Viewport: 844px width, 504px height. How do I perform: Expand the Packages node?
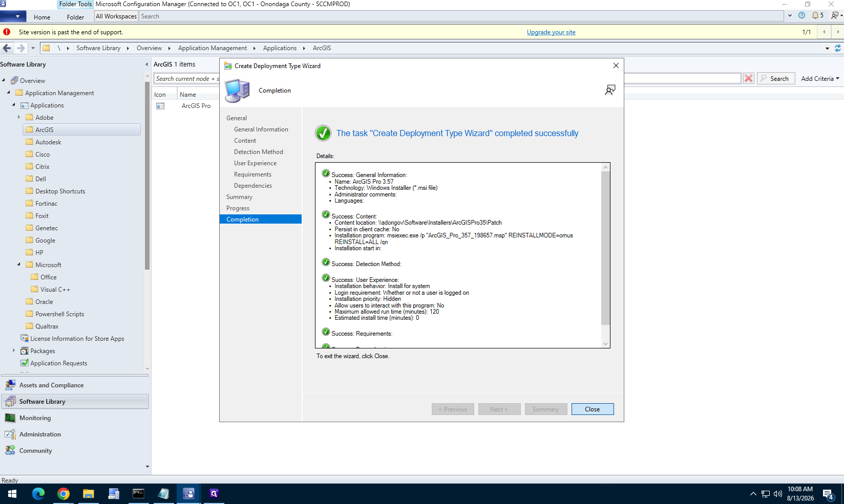[14, 350]
